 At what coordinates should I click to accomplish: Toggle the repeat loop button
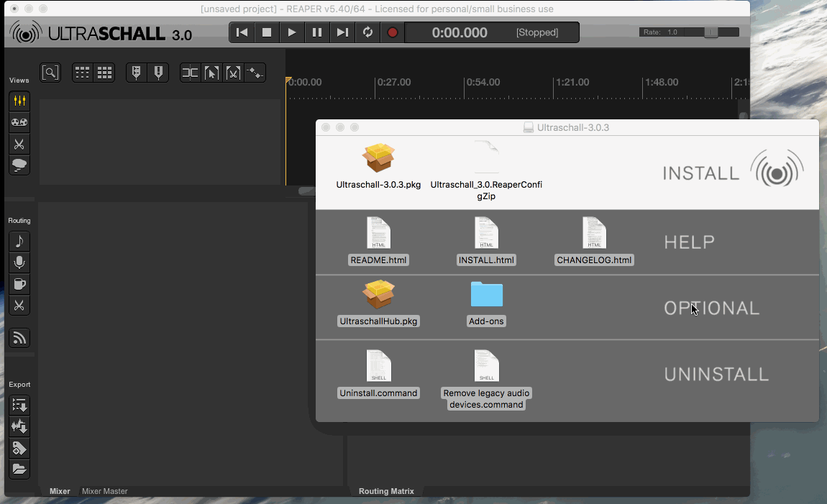[367, 32]
